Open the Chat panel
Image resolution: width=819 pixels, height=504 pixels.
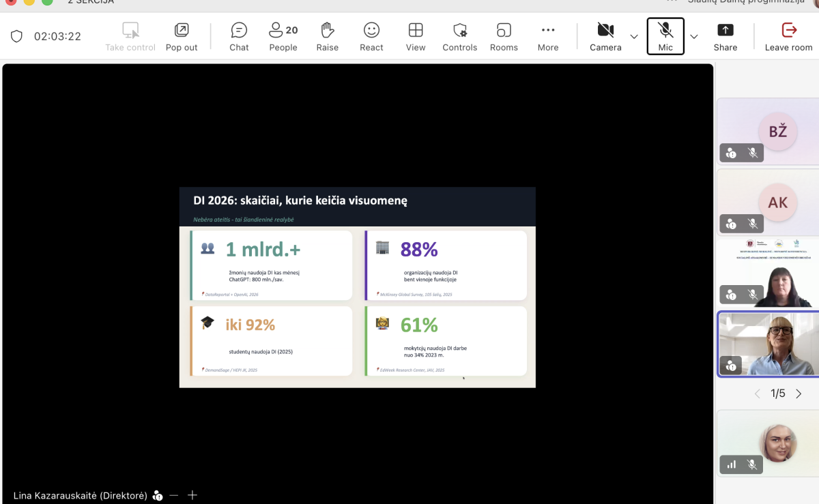239,37
